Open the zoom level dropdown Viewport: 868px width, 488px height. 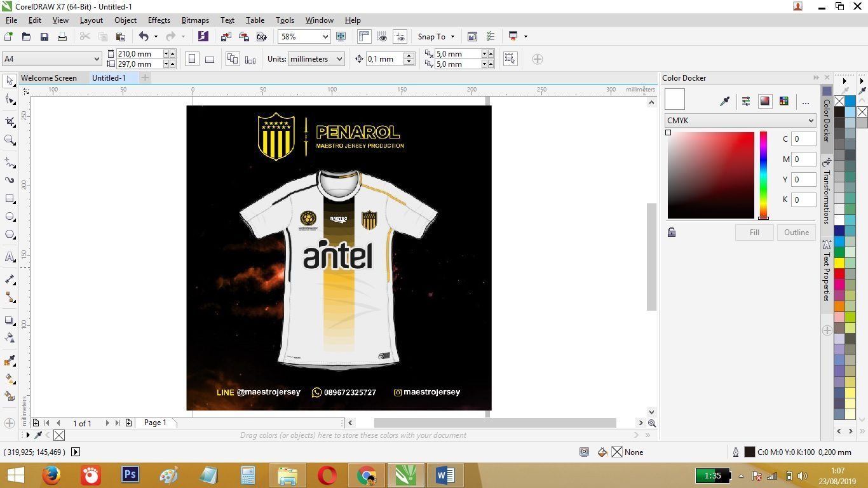(326, 36)
